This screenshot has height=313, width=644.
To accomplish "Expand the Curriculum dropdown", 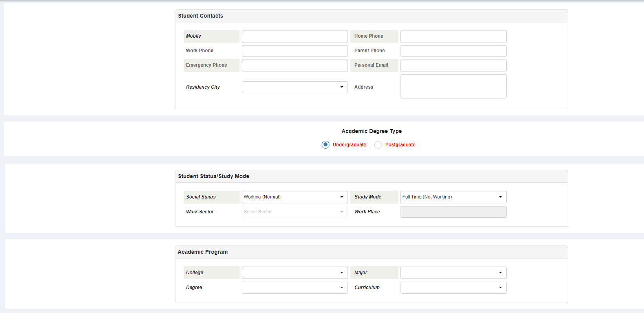I will [454, 288].
